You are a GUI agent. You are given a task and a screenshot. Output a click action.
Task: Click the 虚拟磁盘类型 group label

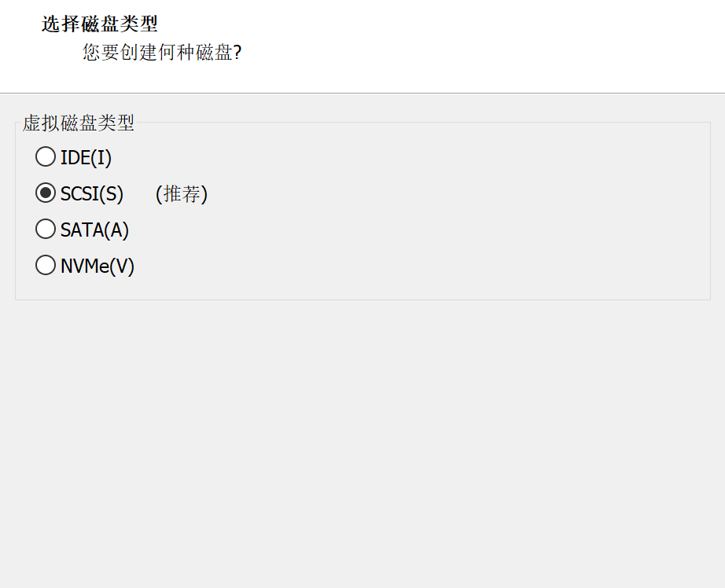pos(78,123)
